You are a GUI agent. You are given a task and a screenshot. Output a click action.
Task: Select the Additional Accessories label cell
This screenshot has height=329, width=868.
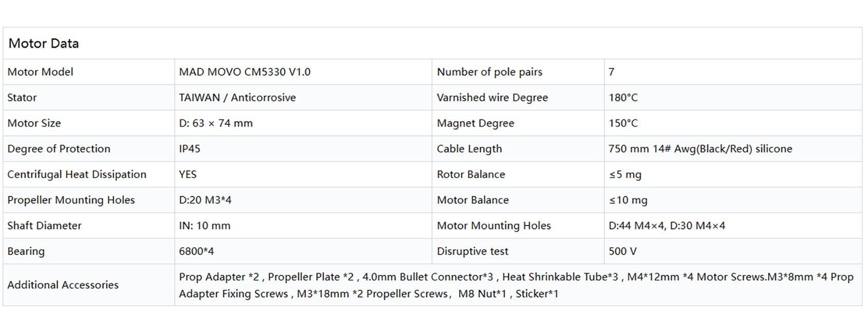point(63,285)
